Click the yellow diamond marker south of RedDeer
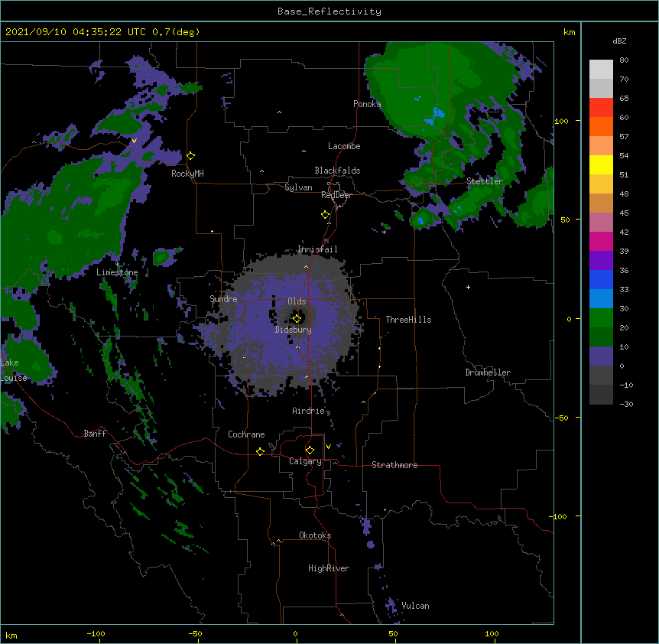659x644 pixels. [326, 215]
